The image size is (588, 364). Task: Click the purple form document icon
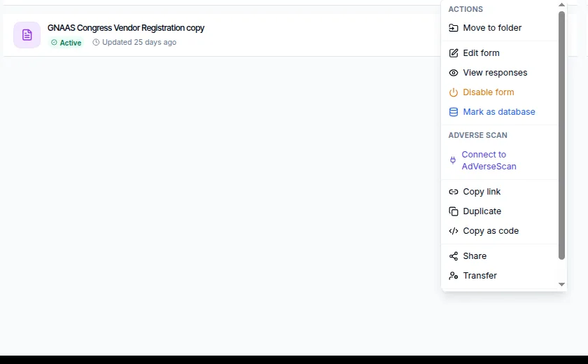pos(27,35)
